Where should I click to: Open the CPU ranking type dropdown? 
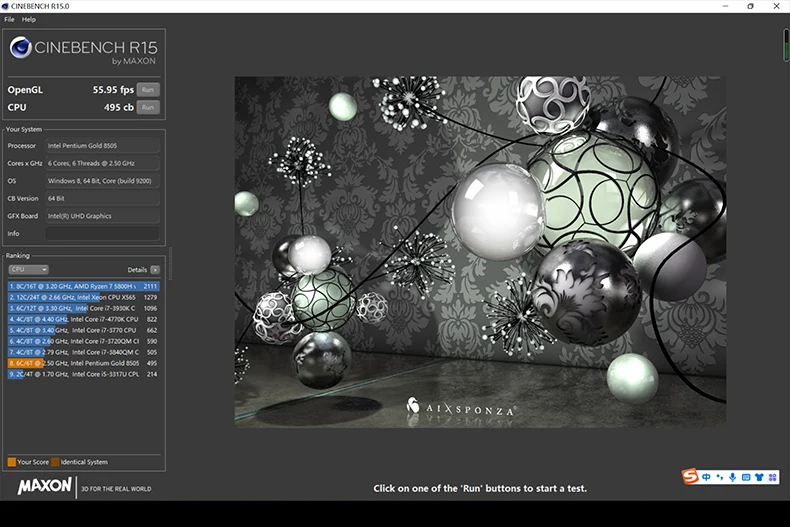[28, 269]
